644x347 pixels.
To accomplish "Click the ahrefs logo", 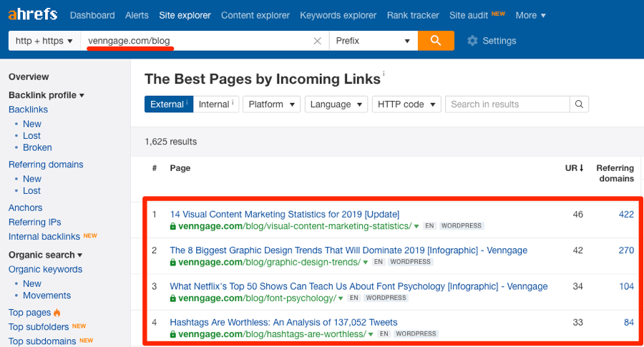I will pyautogui.click(x=33, y=14).
